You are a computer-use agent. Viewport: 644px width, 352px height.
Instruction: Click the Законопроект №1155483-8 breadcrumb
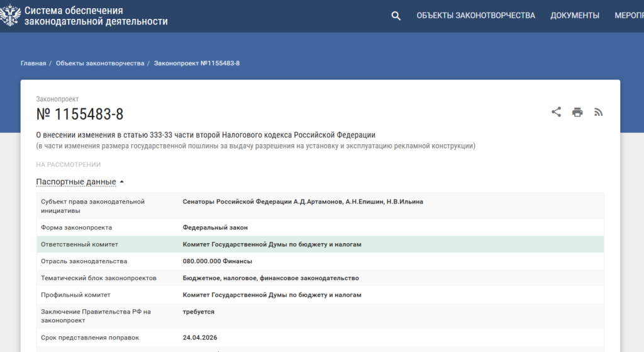tap(197, 64)
